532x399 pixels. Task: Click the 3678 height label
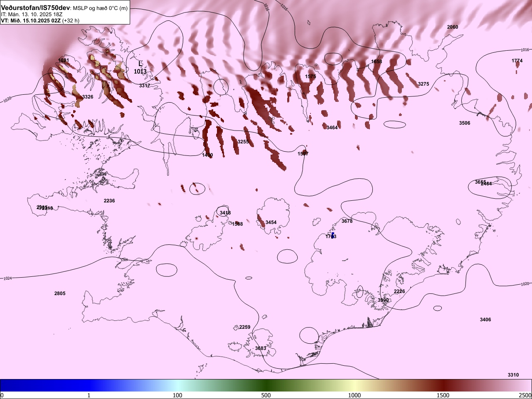coord(347,221)
